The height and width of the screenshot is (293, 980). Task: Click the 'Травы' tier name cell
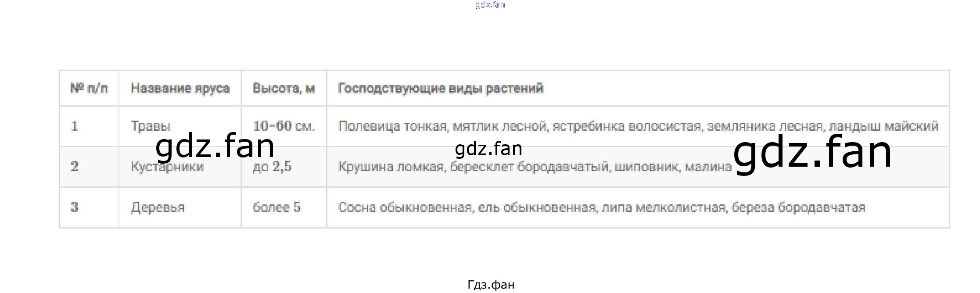point(180,126)
